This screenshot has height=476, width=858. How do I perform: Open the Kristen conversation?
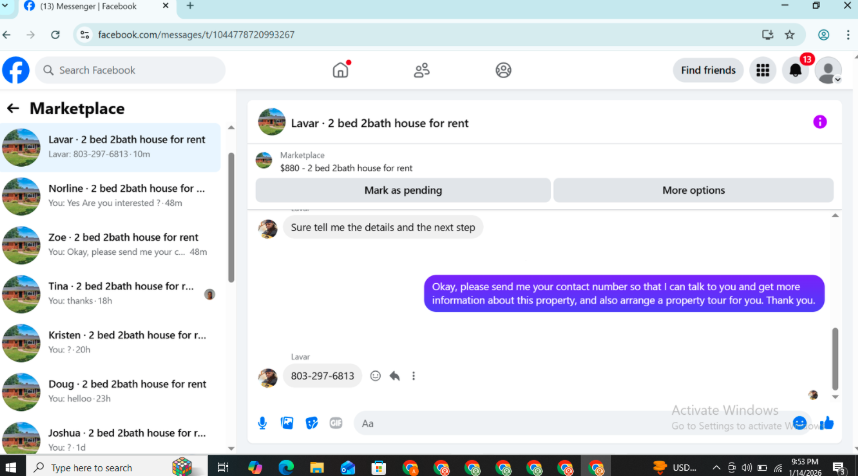(111, 343)
